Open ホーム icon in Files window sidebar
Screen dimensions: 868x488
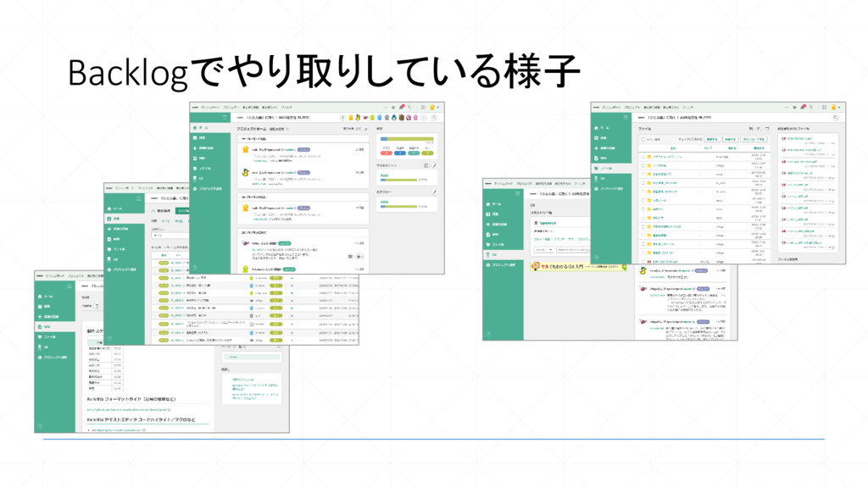pyautogui.click(x=596, y=128)
